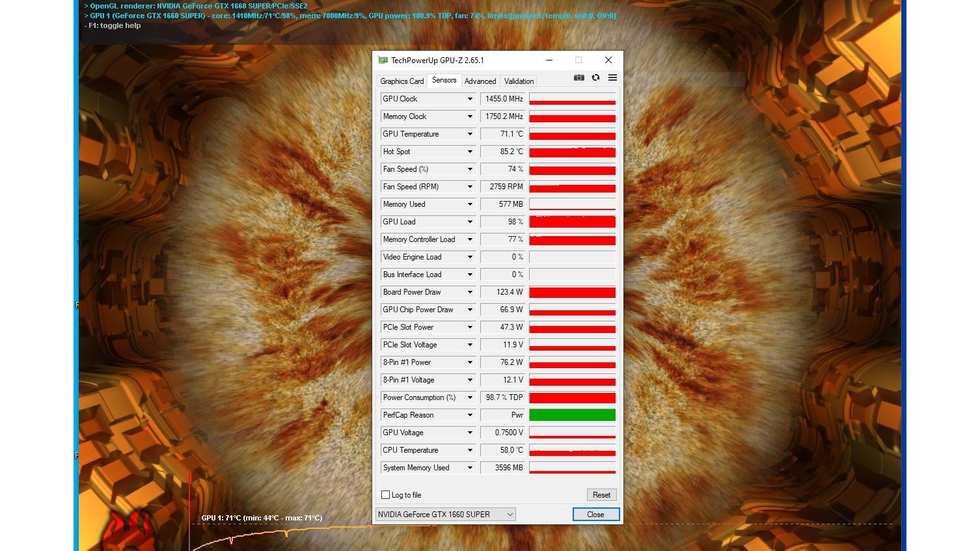Open the 8-Pin #1 Power dropdown
This screenshot has width=980, height=551.
470,362
